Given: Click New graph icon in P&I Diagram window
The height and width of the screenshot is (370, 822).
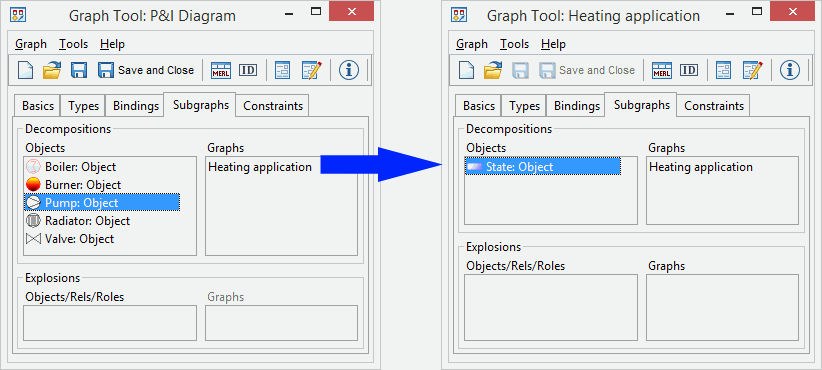Looking at the screenshot, I should [26, 70].
